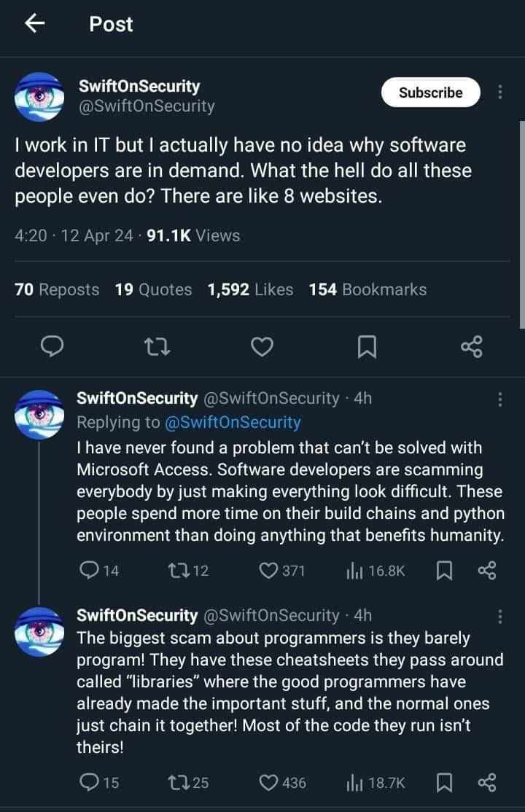Reply to the main post
Viewport: 525px width, 812px height.
(x=50, y=348)
